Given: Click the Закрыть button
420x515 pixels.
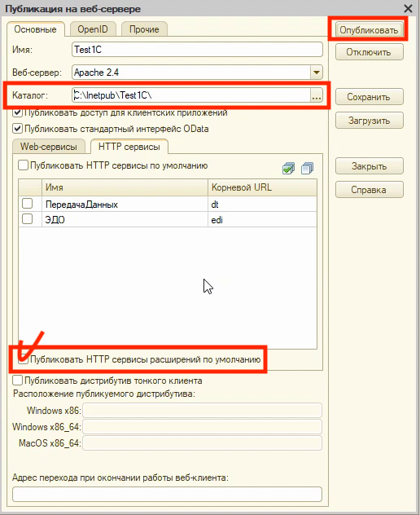Looking at the screenshot, I should (x=370, y=166).
